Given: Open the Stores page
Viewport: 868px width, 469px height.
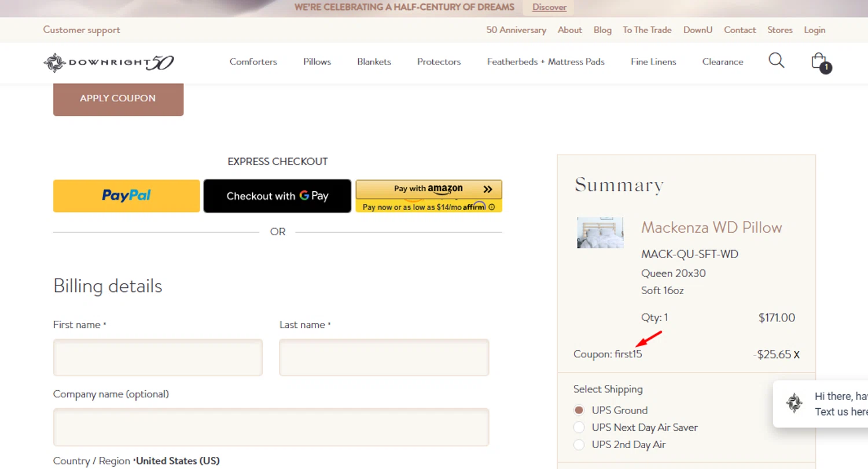Looking at the screenshot, I should 779,30.
